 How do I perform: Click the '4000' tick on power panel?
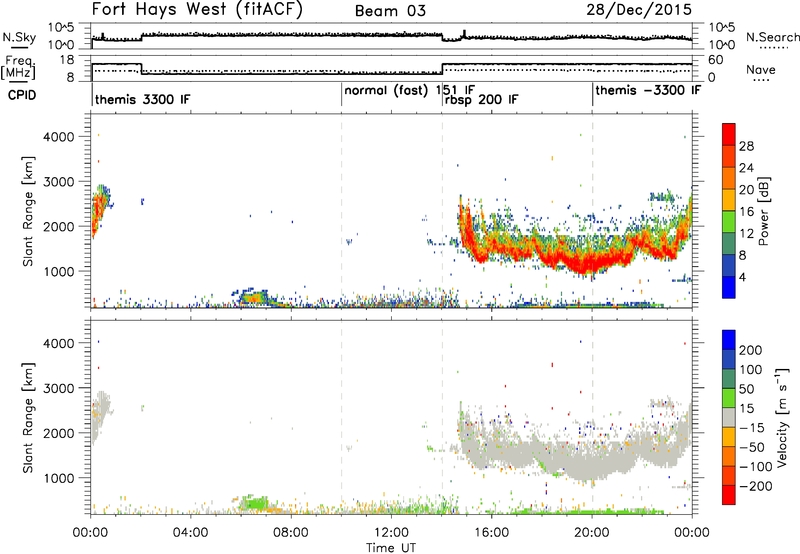point(59,137)
